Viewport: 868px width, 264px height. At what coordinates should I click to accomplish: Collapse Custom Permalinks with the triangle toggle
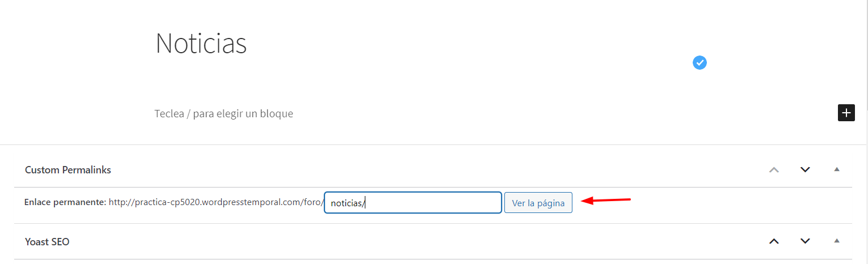click(x=836, y=169)
